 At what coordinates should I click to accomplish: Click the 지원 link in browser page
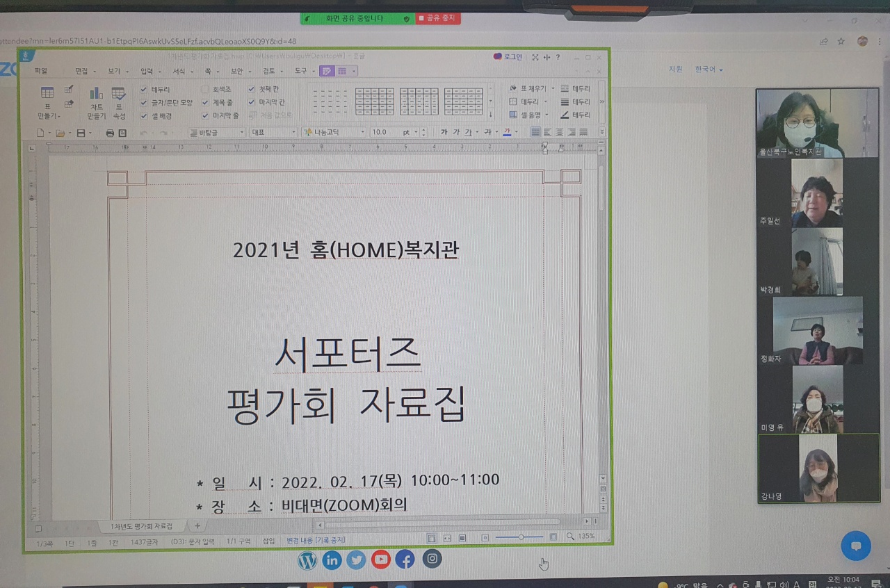point(675,70)
